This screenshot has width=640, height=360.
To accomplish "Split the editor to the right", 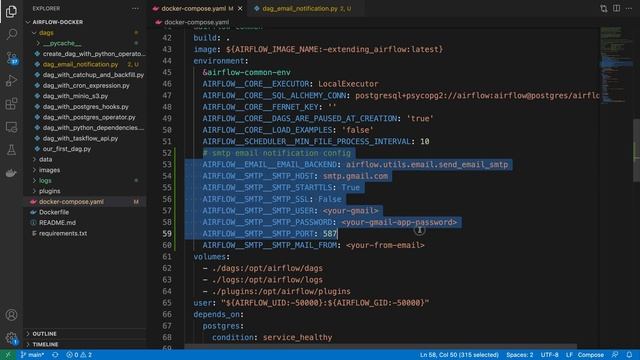I will [616, 8].
